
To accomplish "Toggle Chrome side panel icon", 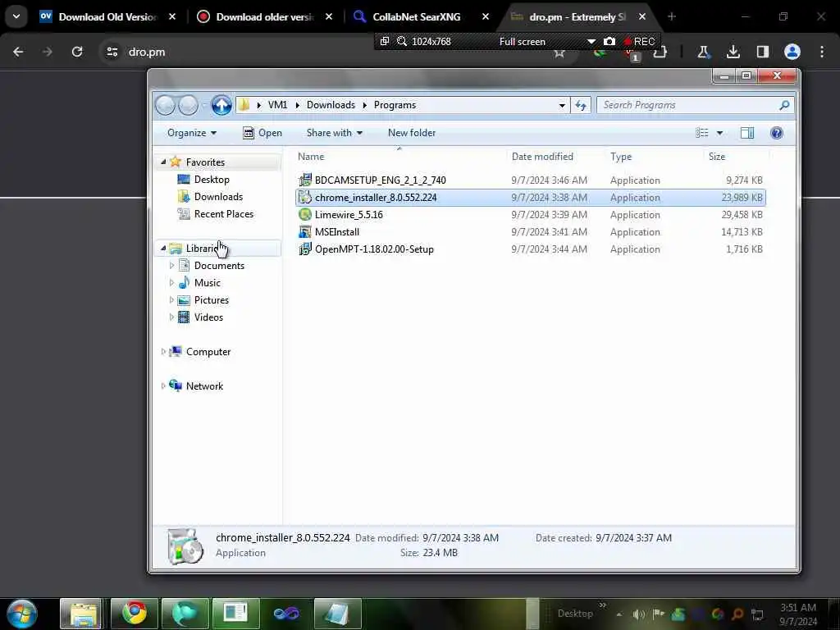I will tap(762, 52).
